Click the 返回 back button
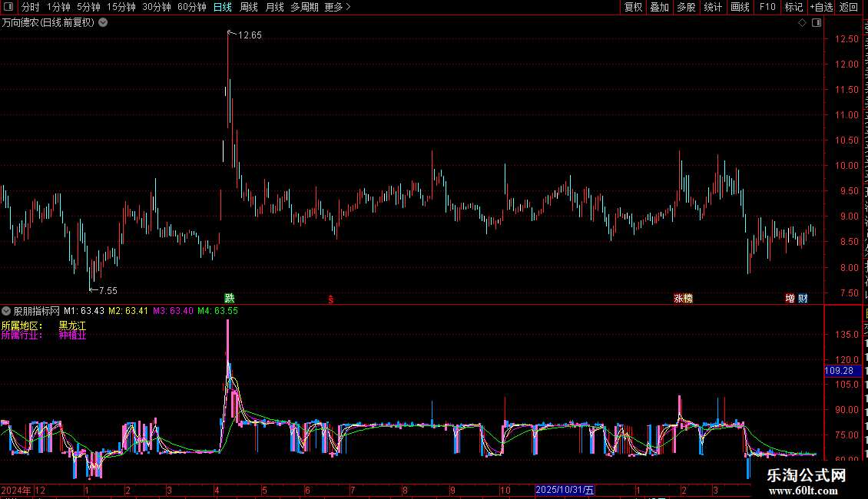 pos(849,7)
